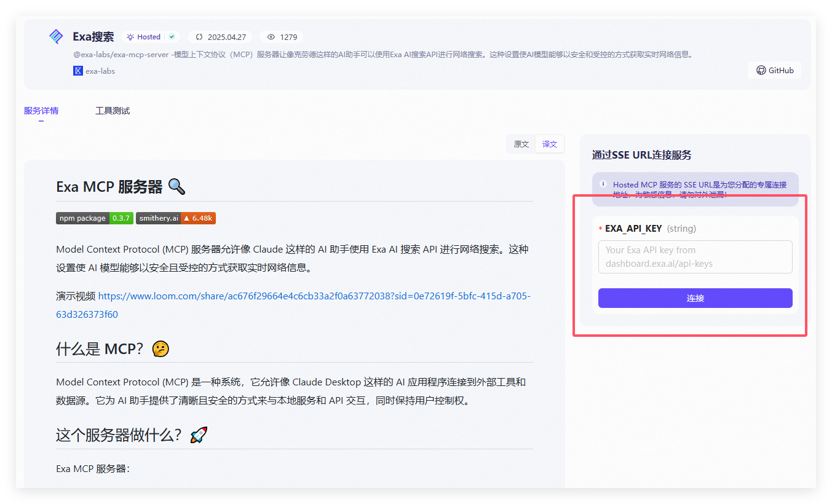This screenshot has width=832, height=504.
Task: Click the 2025.04.27 date label
Action: tap(226, 37)
